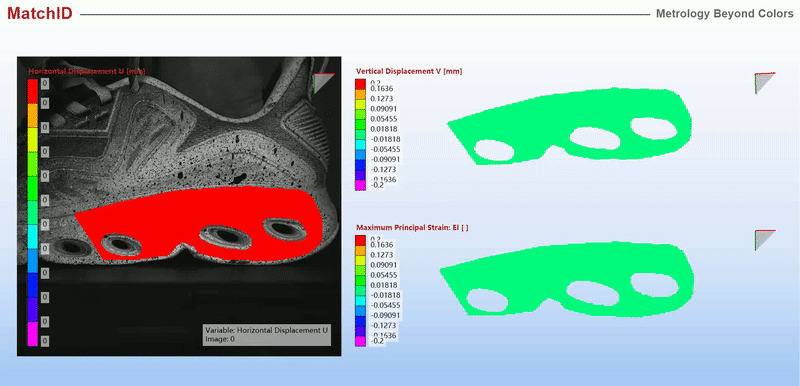Pick yellow swatch in Horizontal Displacement colorbar

coord(33,140)
